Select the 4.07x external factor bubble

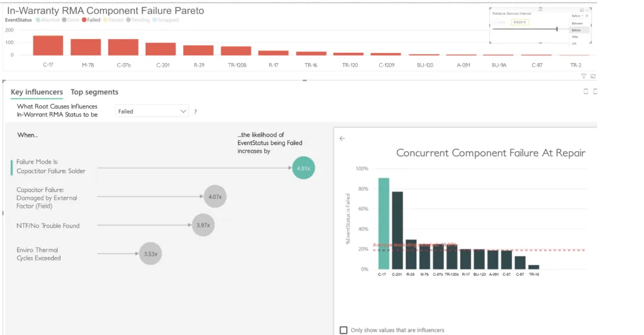[215, 196]
